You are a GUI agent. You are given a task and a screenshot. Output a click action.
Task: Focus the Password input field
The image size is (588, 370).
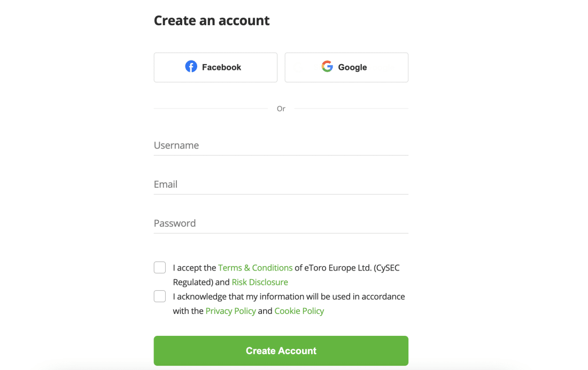(281, 223)
